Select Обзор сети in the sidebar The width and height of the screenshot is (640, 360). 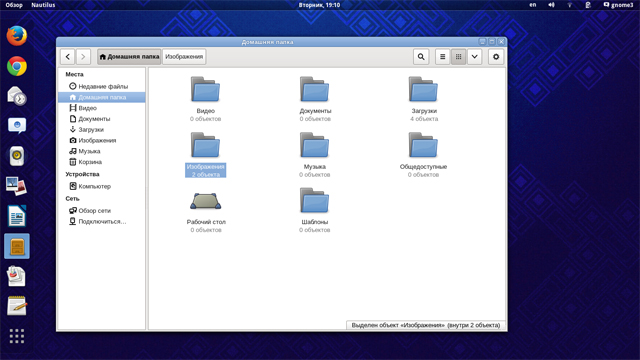coord(102,211)
